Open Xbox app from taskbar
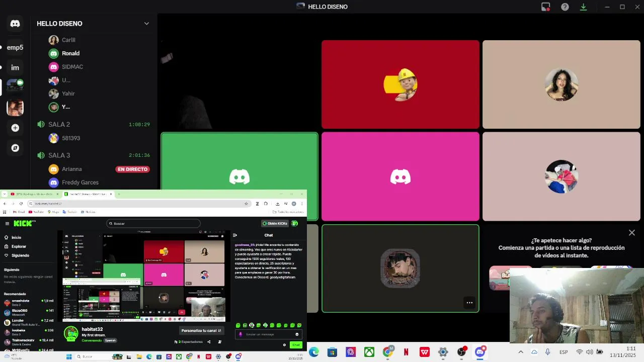 coord(369,352)
